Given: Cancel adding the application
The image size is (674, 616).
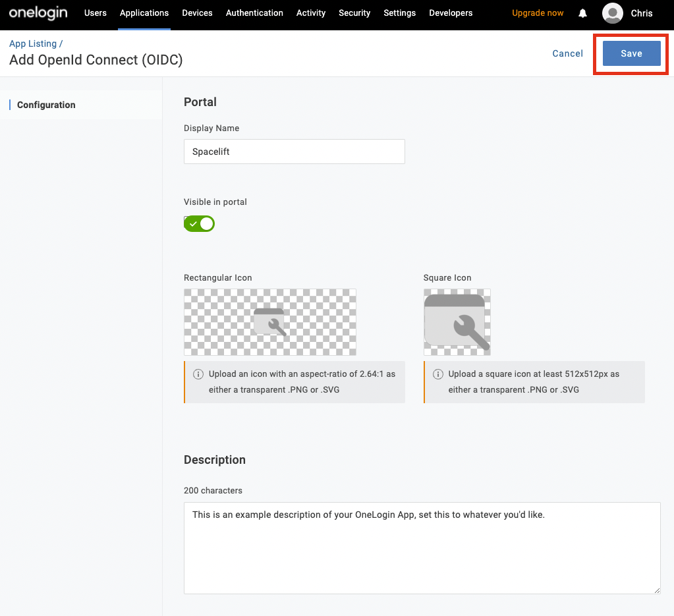Looking at the screenshot, I should [567, 53].
